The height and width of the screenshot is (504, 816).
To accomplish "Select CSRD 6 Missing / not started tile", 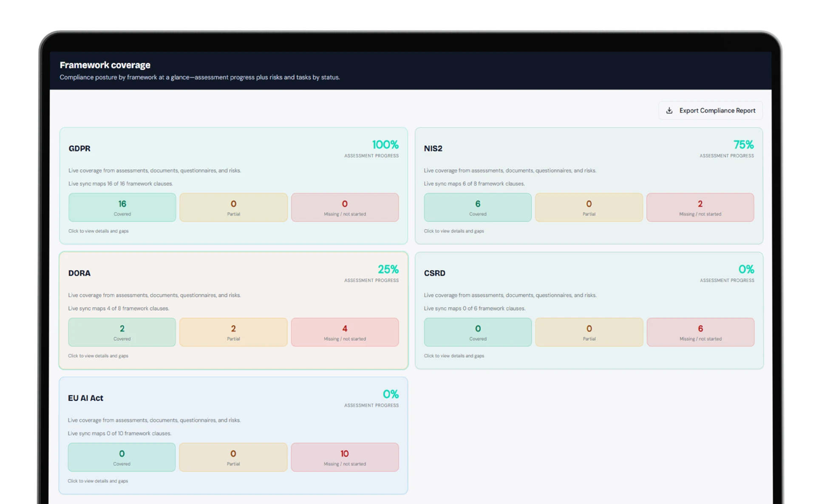I will tap(700, 332).
